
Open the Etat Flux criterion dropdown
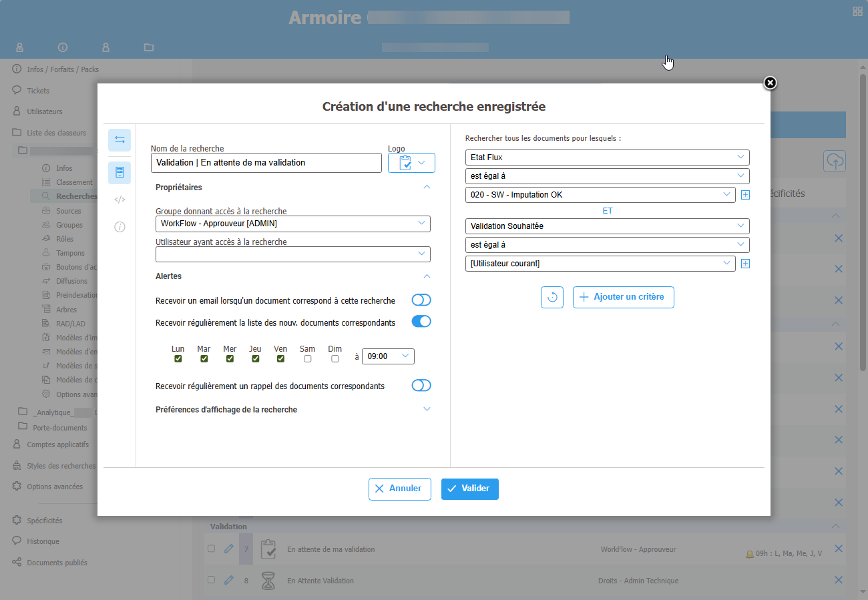tap(607, 158)
